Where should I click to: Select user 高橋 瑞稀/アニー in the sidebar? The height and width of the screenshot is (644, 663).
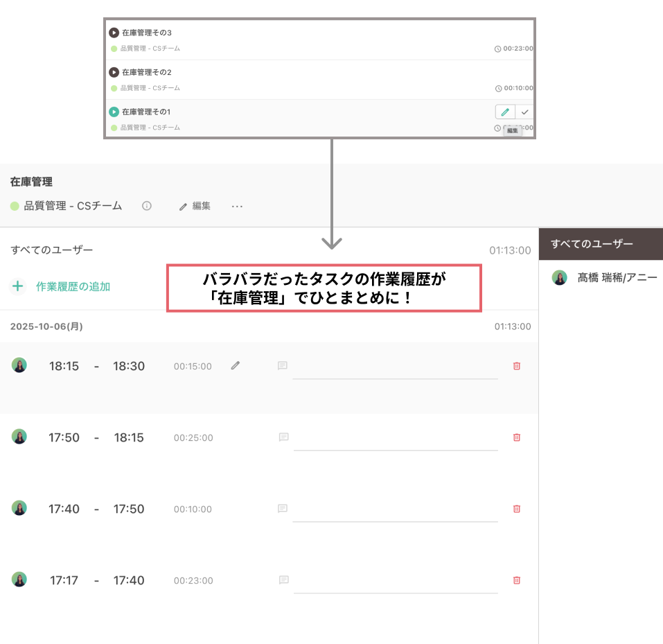(617, 278)
